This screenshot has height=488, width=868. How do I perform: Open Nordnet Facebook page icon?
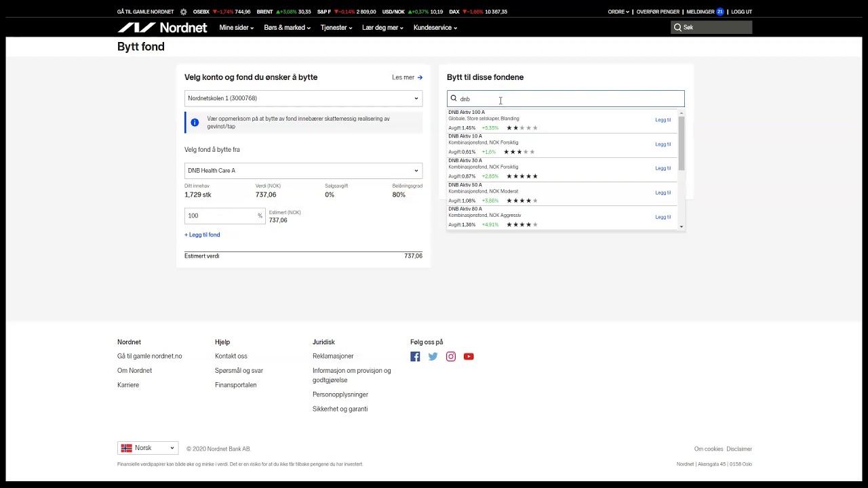tap(415, 357)
